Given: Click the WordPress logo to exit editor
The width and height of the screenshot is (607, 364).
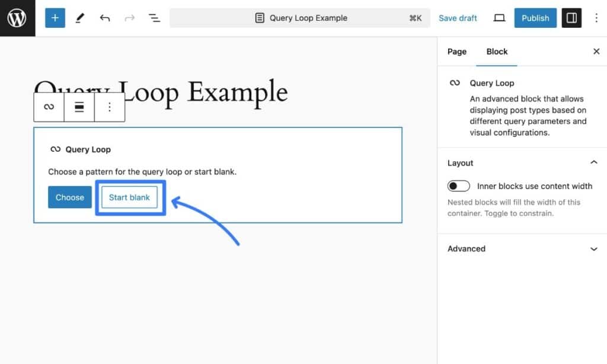Looking at the screenshot, I should pyautogui.click(x=17, y=17).
